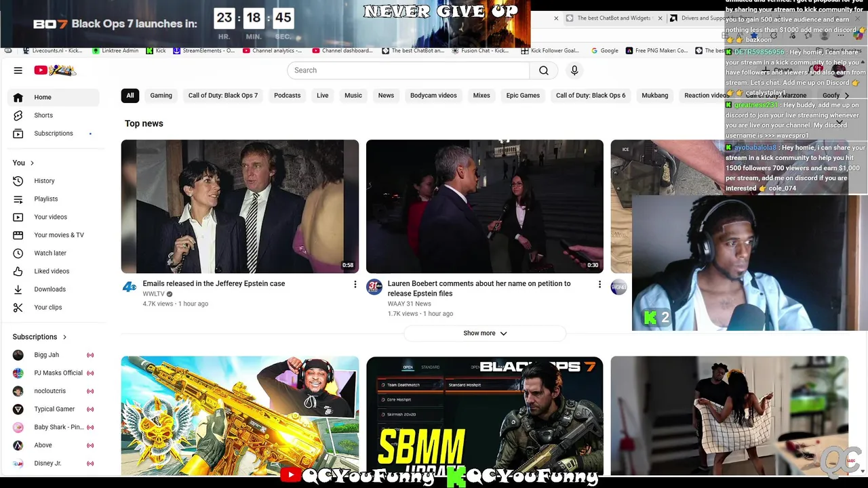Open the StreamElements bookmark
The height and width of the screenshot is (488, 868).
tap(204, 51)
